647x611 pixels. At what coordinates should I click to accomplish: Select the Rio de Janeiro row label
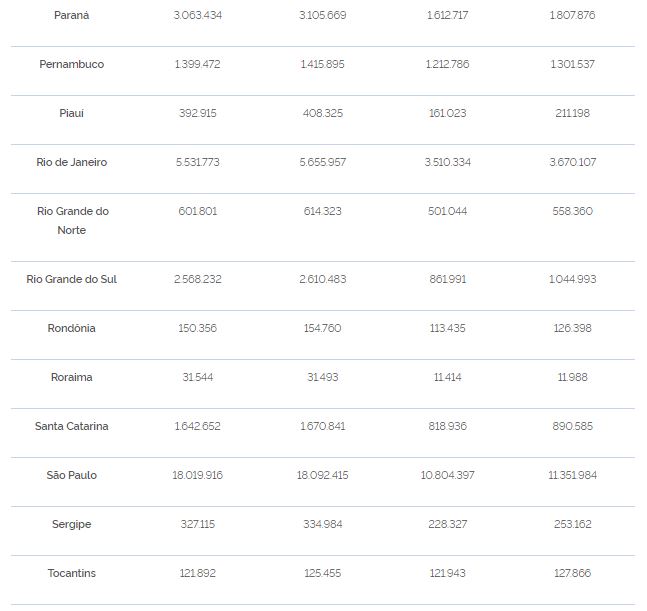(71, 162)
